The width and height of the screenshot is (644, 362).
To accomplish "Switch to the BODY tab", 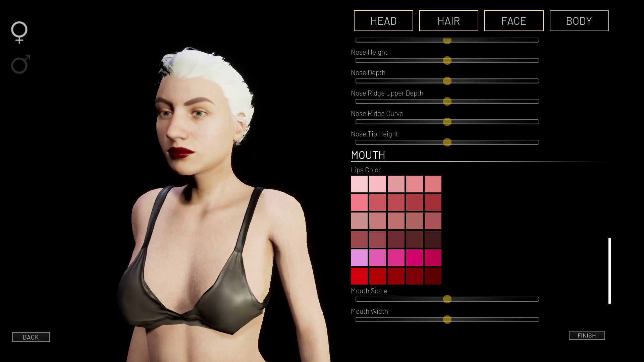I will (x=579, y=21).
